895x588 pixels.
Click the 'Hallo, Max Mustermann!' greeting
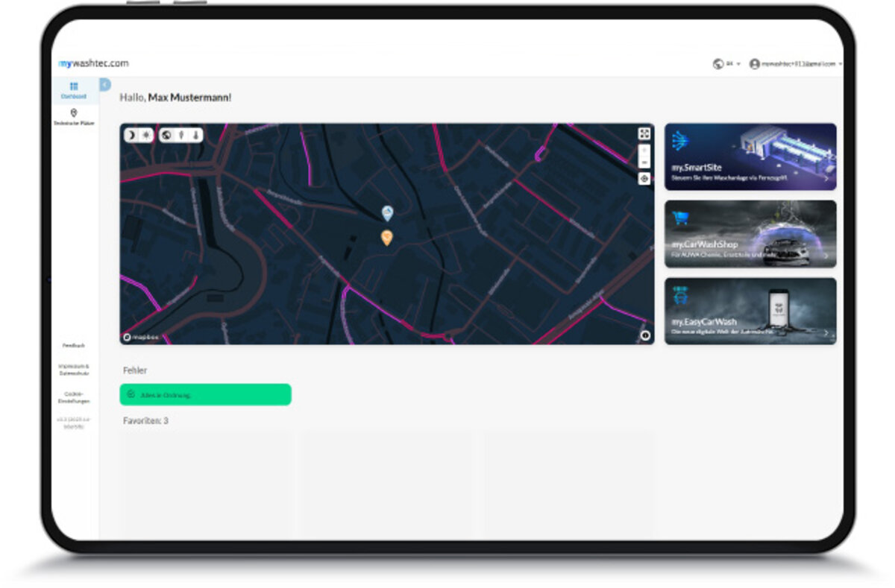176,98
